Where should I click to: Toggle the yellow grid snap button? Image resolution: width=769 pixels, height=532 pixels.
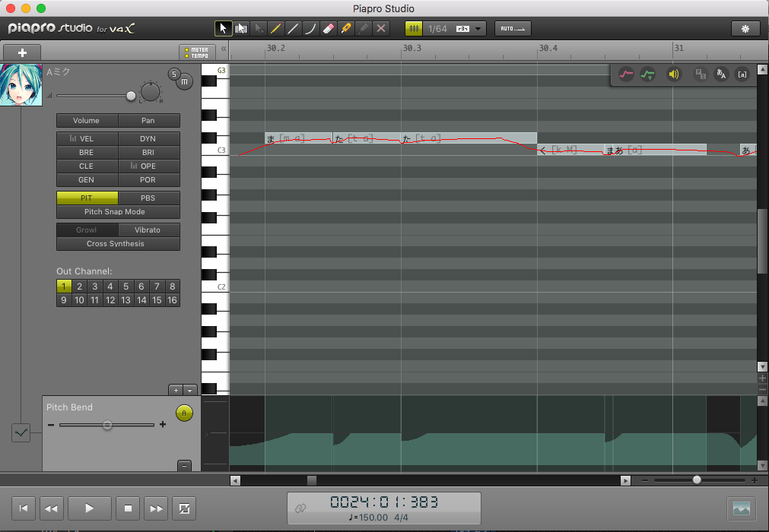pos(414,28)
